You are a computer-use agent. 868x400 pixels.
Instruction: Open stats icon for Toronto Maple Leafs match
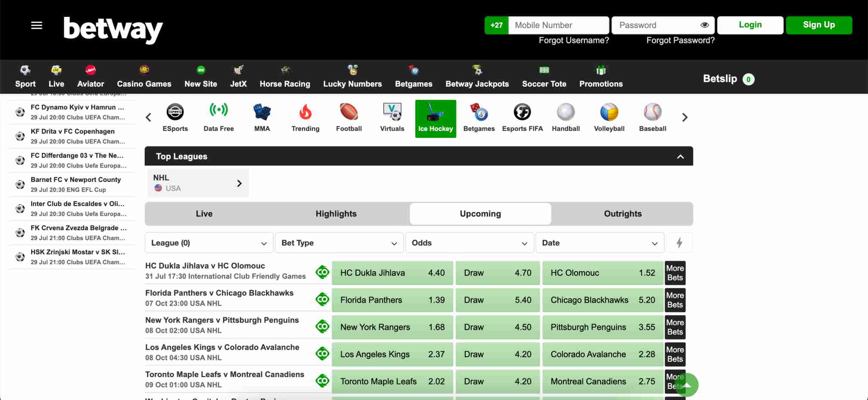pyautogui.click(x=322, y=381)
